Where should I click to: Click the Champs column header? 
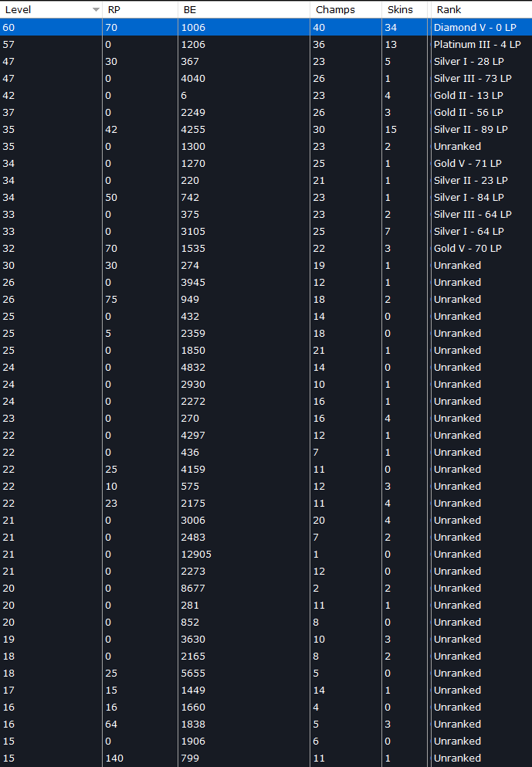coord(346,9)
